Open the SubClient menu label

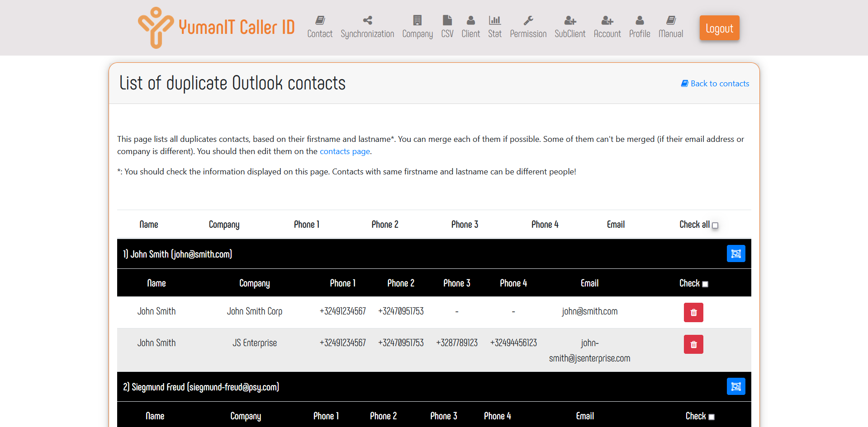click(x=570, y=34)
